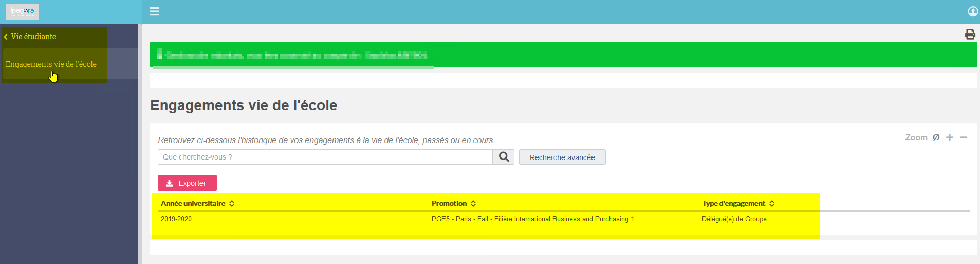Focus the 'Que cherchez-vous ?' search field
The image size is (980, 264).
(x=325, y=157)
